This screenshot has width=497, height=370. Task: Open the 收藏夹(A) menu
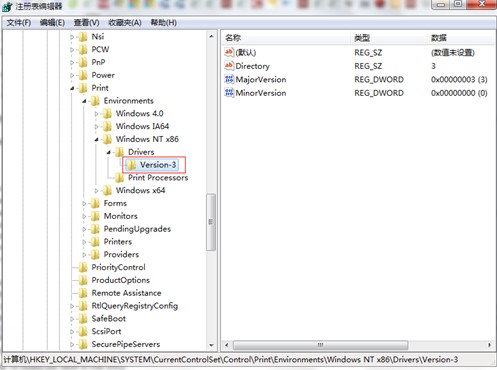(x=125, y=23)
